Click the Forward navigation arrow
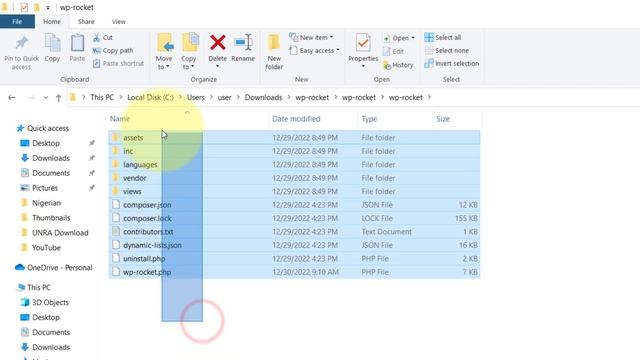The height and width of the screenshot is (360, 640). coord(31,98)
